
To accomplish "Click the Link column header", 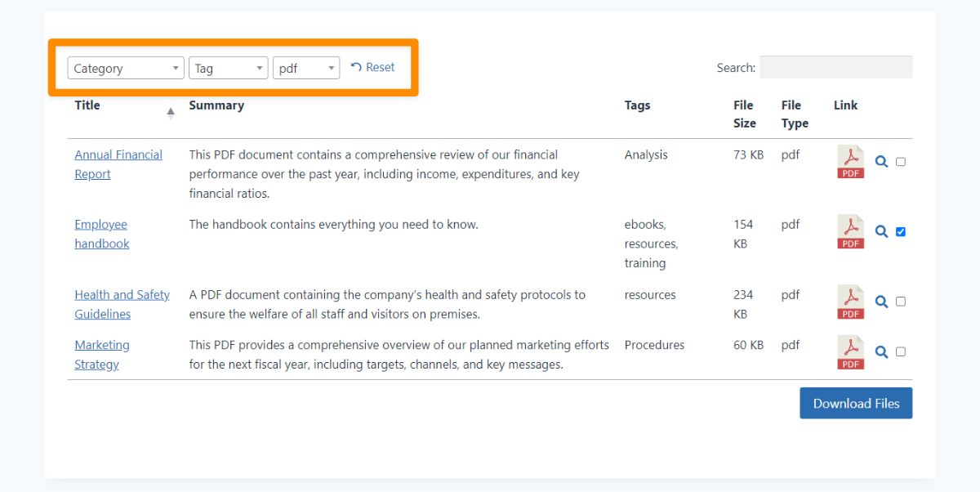I will click(846, 105).
